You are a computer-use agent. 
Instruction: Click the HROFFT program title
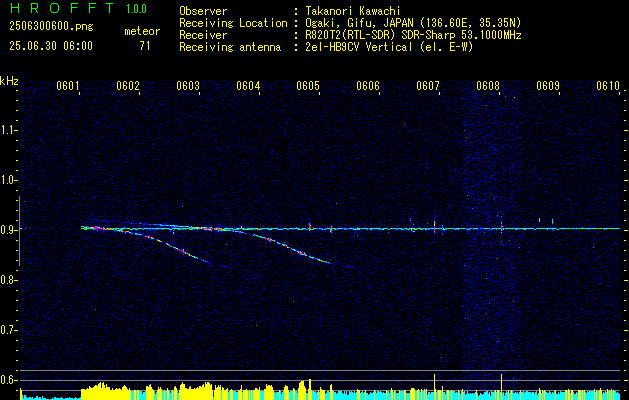tap(62, 8)
